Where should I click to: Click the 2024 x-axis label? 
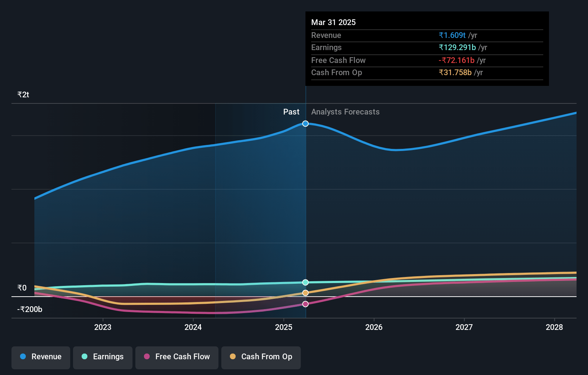[x=193, y=327]
